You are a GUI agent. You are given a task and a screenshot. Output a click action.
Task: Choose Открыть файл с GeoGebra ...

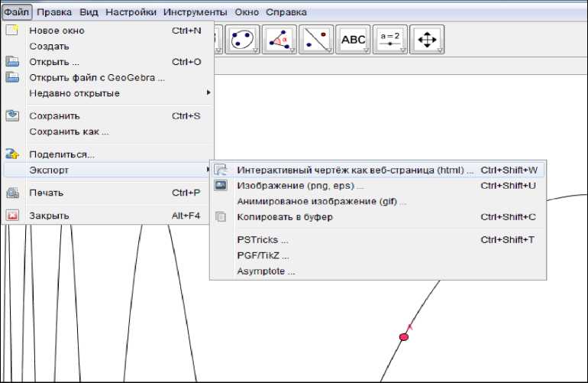coord(108,78)
